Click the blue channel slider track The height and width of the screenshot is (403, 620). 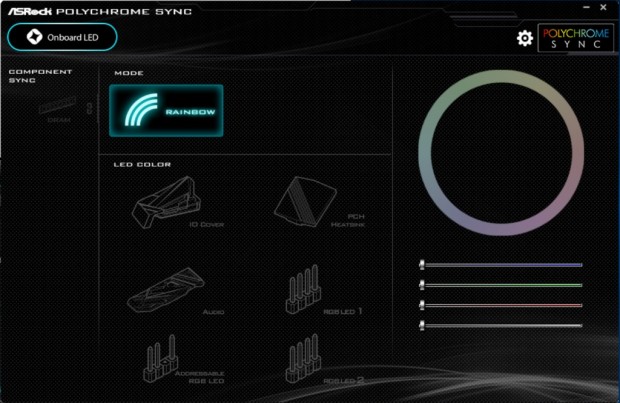(x=501, y=265)
